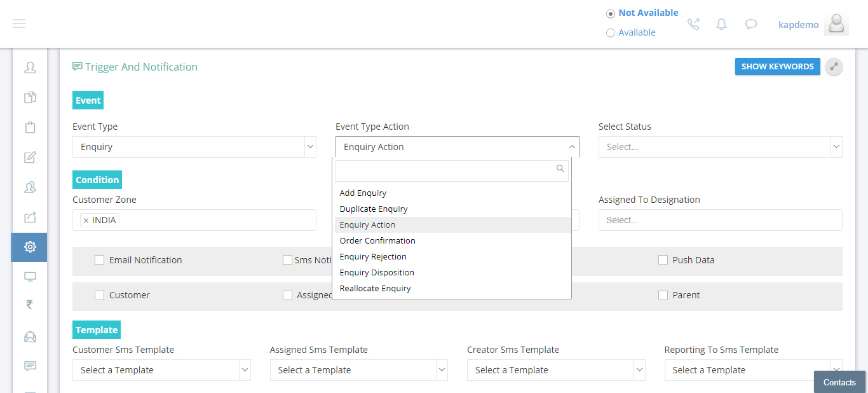
Task: Choose Add Enquiry option
Action: click(452, 193)
